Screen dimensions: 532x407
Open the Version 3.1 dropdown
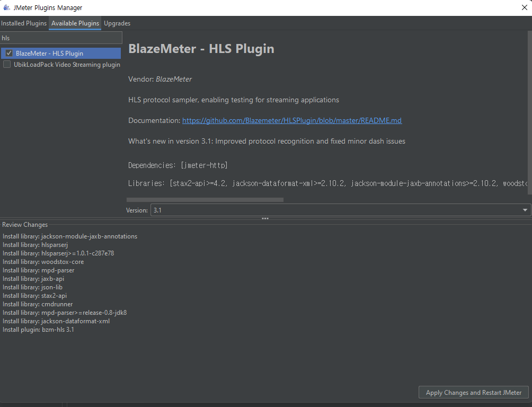click(341, 210)
